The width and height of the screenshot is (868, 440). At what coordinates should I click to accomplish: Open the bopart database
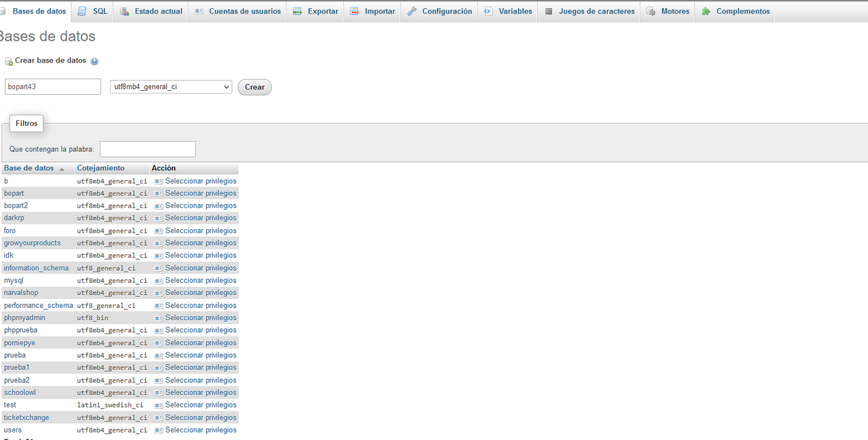(14, 193)
